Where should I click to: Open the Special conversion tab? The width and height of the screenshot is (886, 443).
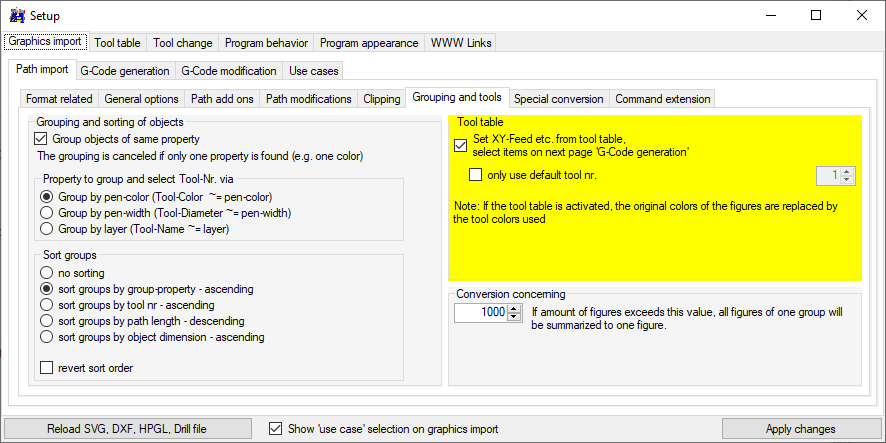click(x=558, y=99)
